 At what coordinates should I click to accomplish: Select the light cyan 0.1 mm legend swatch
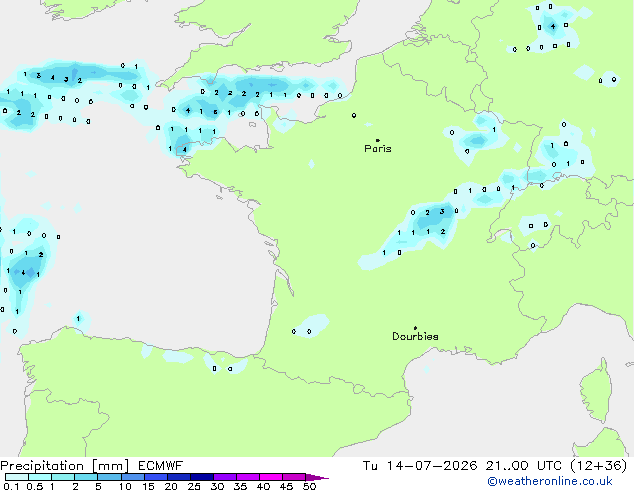(17, 477)
